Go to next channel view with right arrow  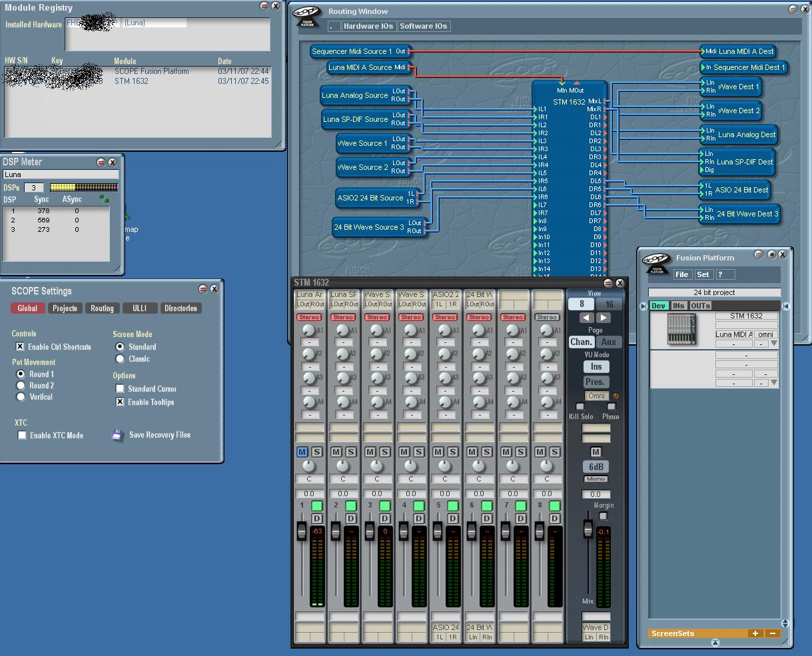[x=603, y=318]
